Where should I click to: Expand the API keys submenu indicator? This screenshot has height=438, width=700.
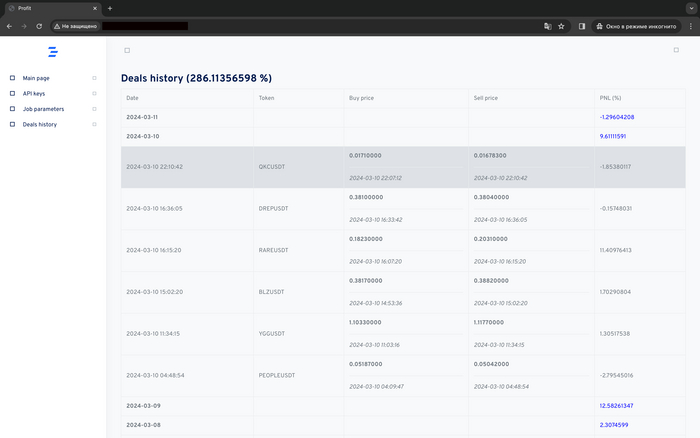point(94,93)
